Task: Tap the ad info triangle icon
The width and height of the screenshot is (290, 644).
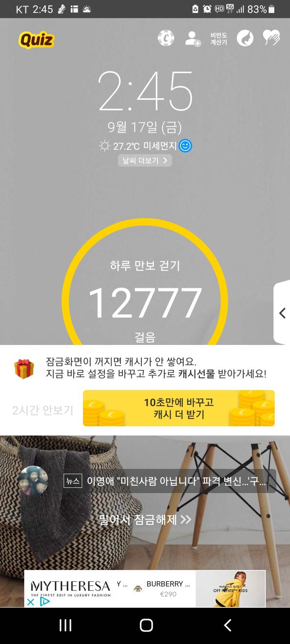Action: tap(45, 602)
